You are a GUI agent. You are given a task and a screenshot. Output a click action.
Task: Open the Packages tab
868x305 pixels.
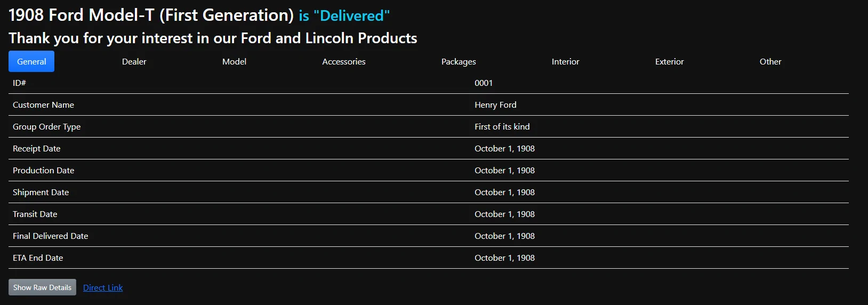pos(459,61)
